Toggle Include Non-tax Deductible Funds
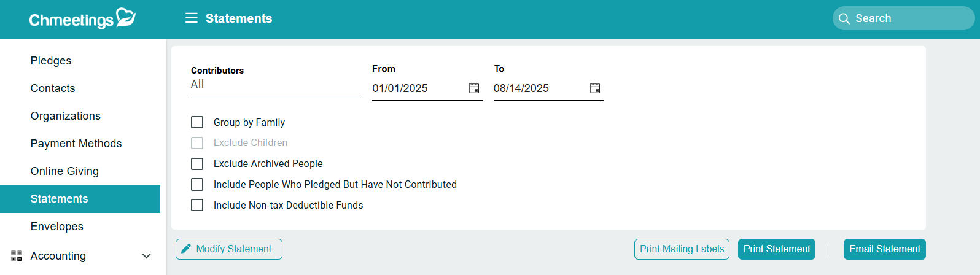The width and height of the screenshot is (980, 275). (x=197, y=205)
